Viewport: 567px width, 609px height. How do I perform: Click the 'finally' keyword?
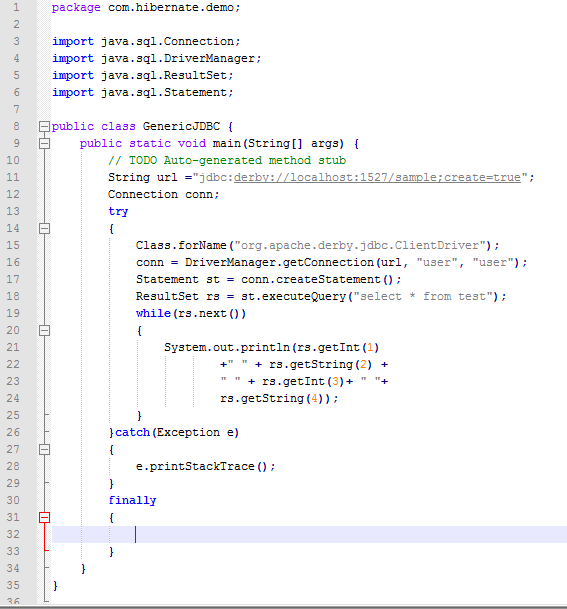click(132, 501)
